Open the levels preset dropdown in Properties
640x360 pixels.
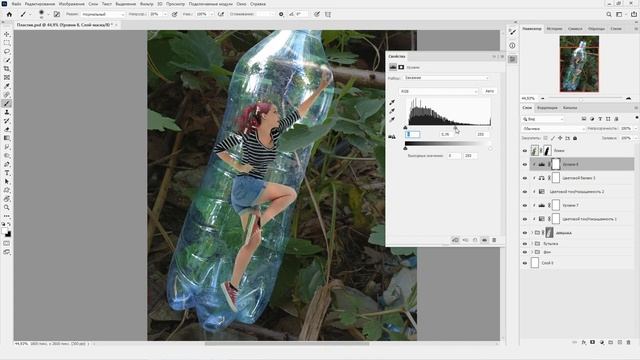tap(446, 78)
